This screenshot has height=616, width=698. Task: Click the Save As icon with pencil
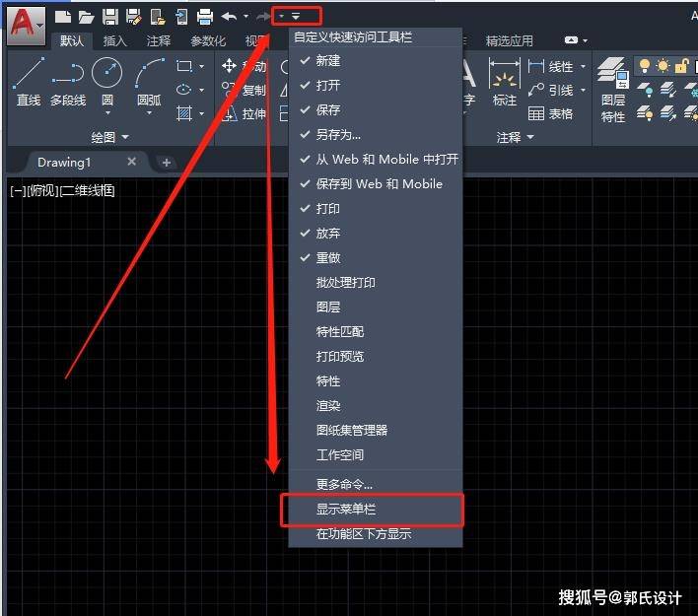click(x=133, y=17)
